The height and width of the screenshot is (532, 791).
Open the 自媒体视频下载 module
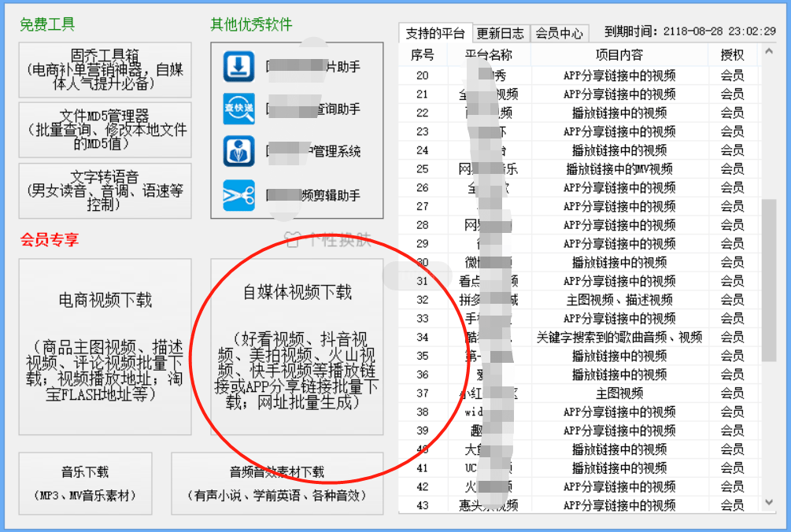tap(297, 346)
